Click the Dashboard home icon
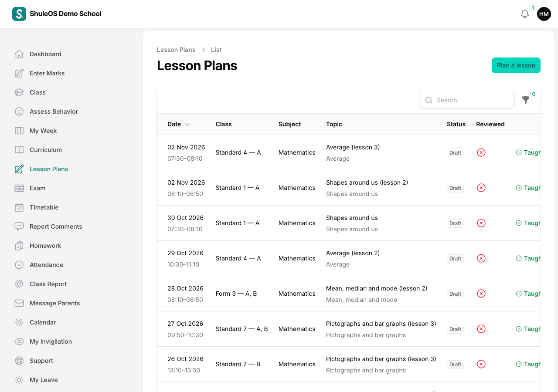 coord(19,54)
